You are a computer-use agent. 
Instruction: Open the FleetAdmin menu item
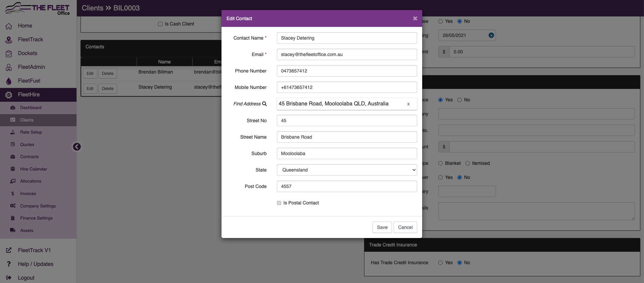[x=38, y=67]
